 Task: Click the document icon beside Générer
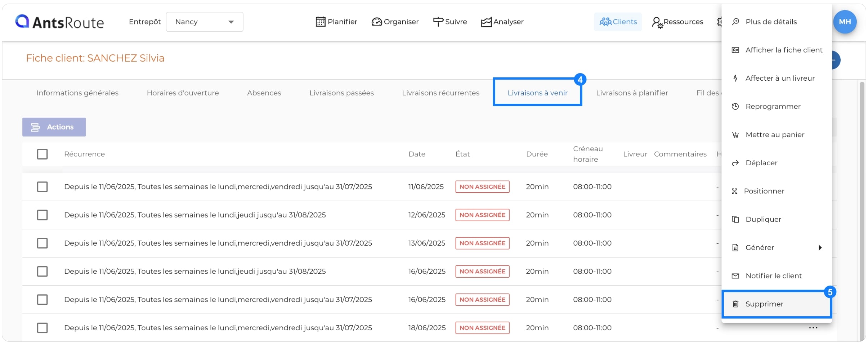(x=735, y=248)
